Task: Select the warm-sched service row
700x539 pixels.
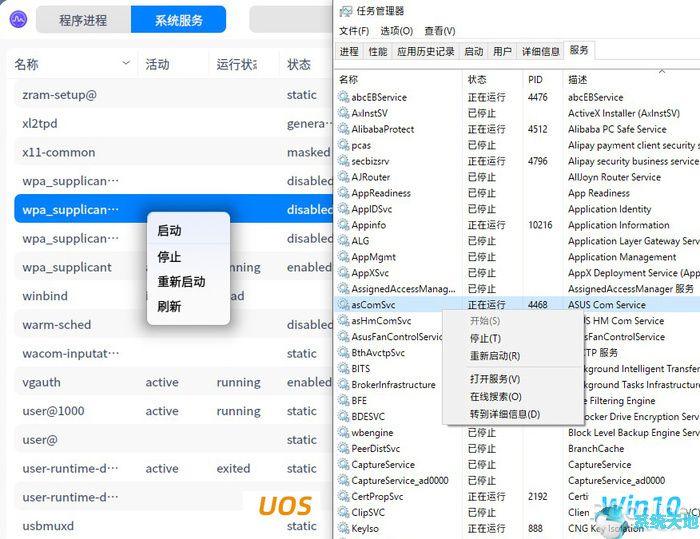Action: pos(174,325)
